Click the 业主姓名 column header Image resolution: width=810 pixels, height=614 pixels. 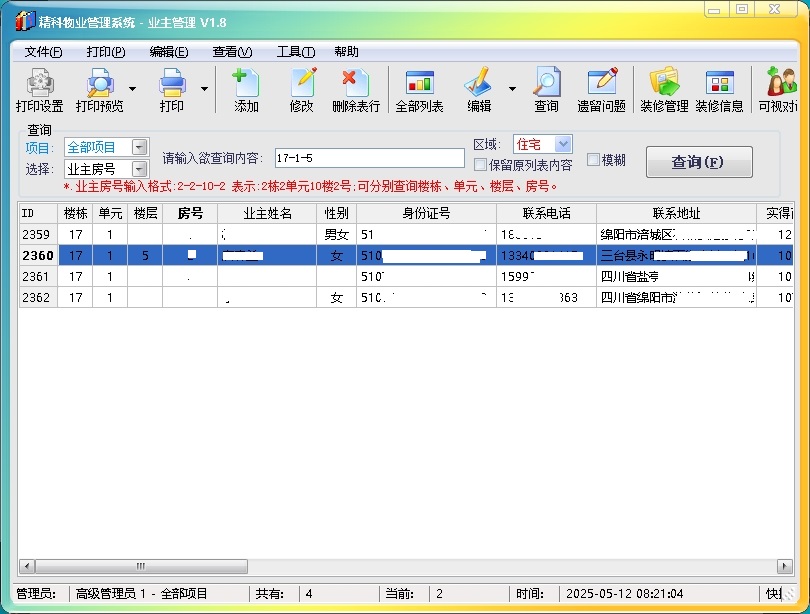click(267, 213)
